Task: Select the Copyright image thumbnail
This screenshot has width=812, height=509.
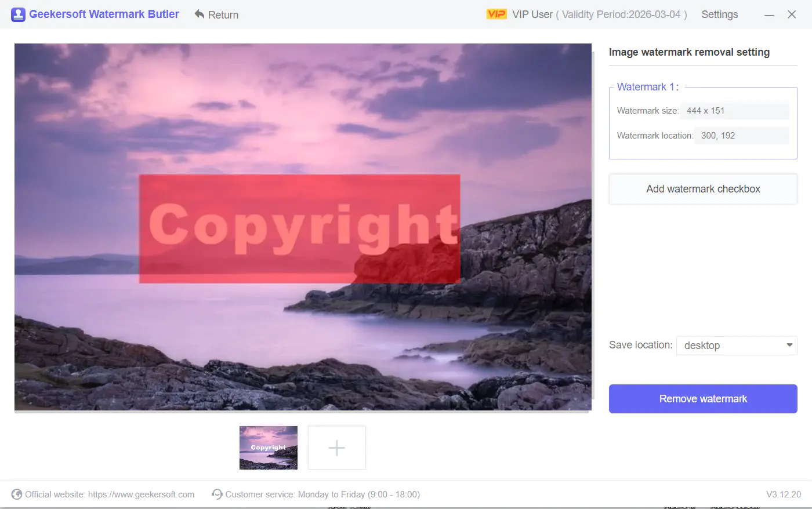Action: click(x=268, y=447)
